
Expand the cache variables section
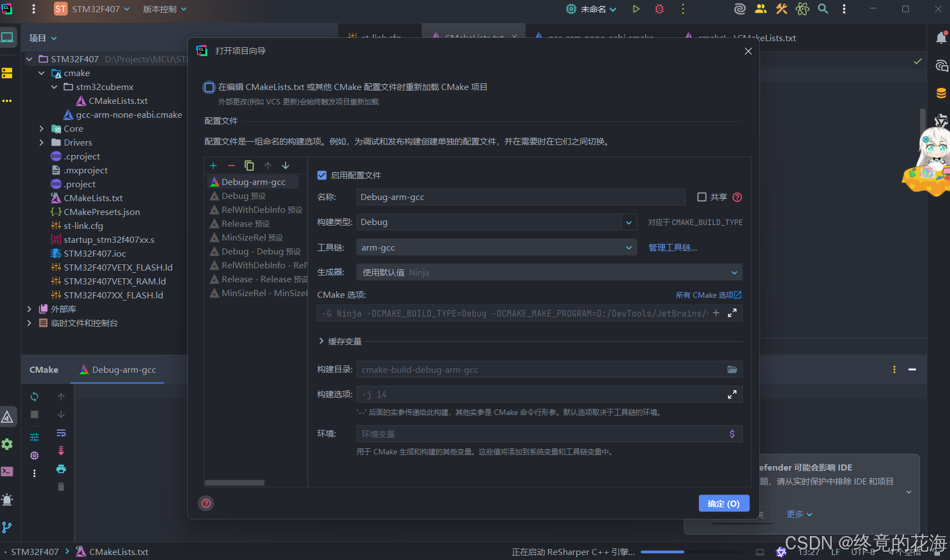point(322,341)
